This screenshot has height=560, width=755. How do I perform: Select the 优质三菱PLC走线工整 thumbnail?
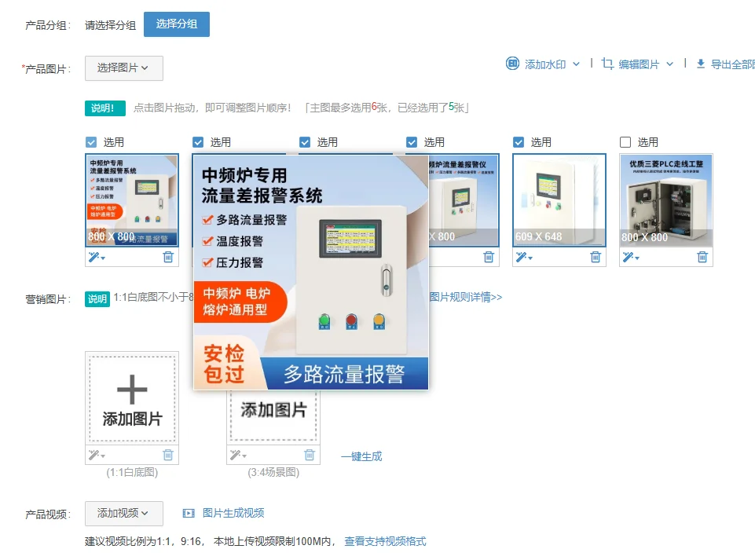click(x=666, y=200)
